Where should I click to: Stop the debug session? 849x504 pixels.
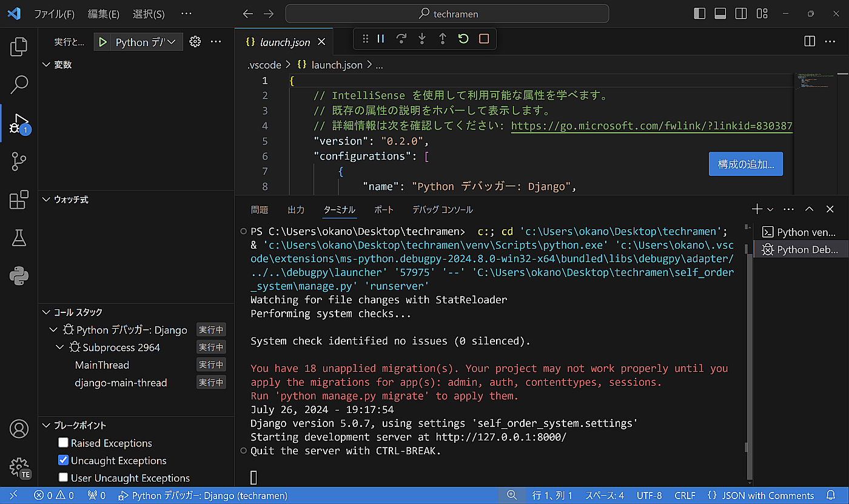[x=484, y=39]
